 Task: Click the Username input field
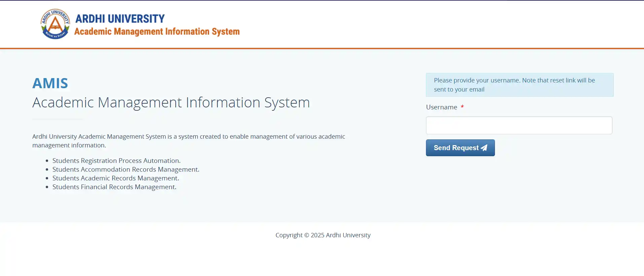click(x=519, y=125)
